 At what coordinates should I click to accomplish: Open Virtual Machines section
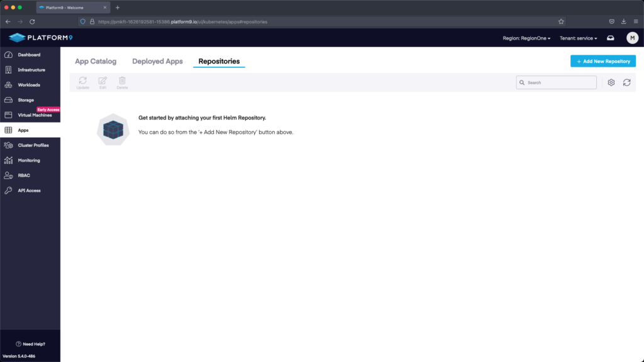(x=30, y=115)
